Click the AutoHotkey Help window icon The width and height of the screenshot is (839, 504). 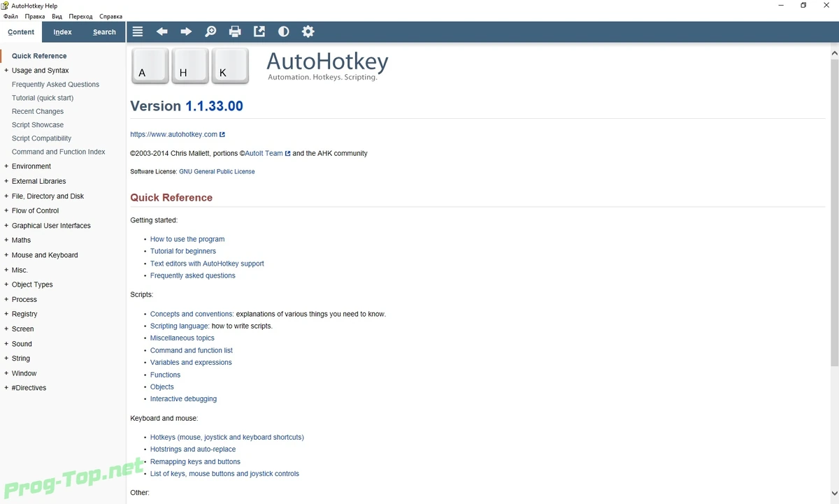(x=5, y=5)
